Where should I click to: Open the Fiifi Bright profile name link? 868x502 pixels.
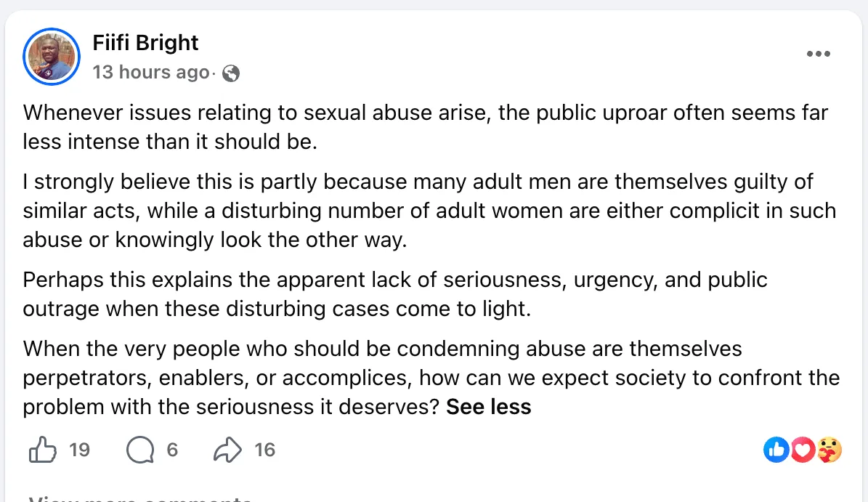[x=145, y=43]
